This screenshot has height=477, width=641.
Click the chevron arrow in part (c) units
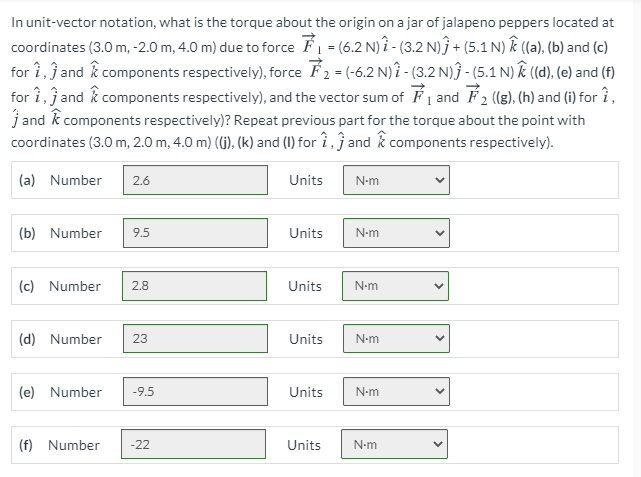point(438,286)
